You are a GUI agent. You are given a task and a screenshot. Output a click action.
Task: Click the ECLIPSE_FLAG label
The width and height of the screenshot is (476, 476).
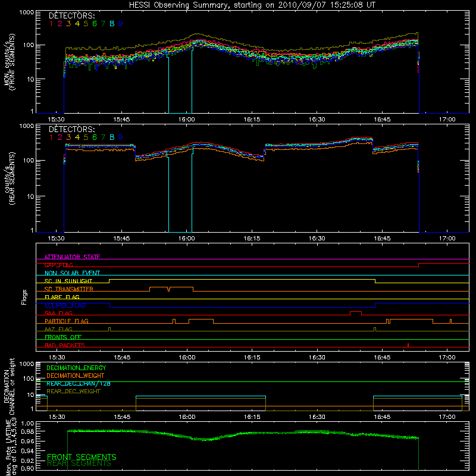[x=65, y=305]
